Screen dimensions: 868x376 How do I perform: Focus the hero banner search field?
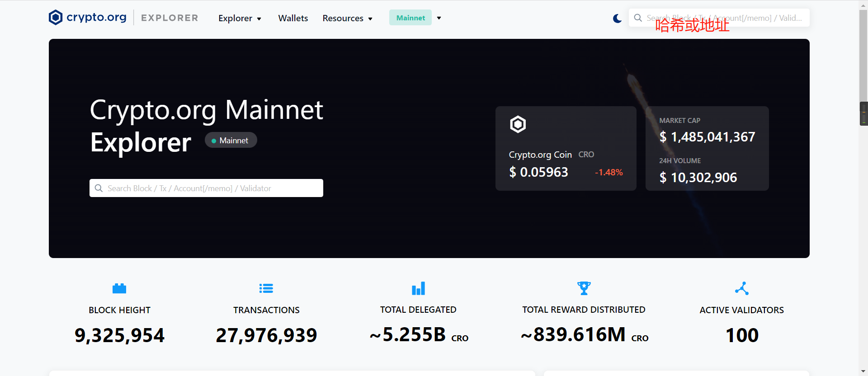tap(212, 188)
